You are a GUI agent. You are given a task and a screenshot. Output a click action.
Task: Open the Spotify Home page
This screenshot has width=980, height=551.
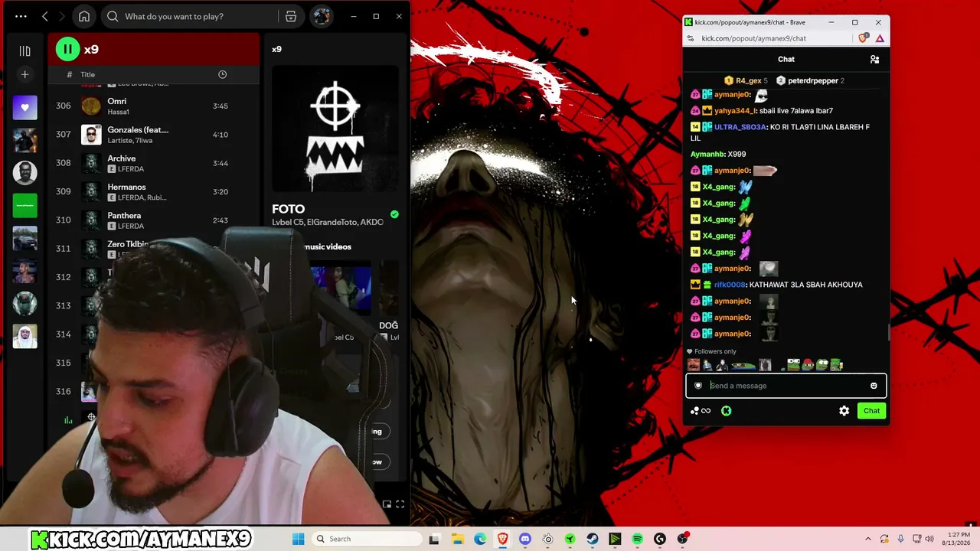point(84,16)
